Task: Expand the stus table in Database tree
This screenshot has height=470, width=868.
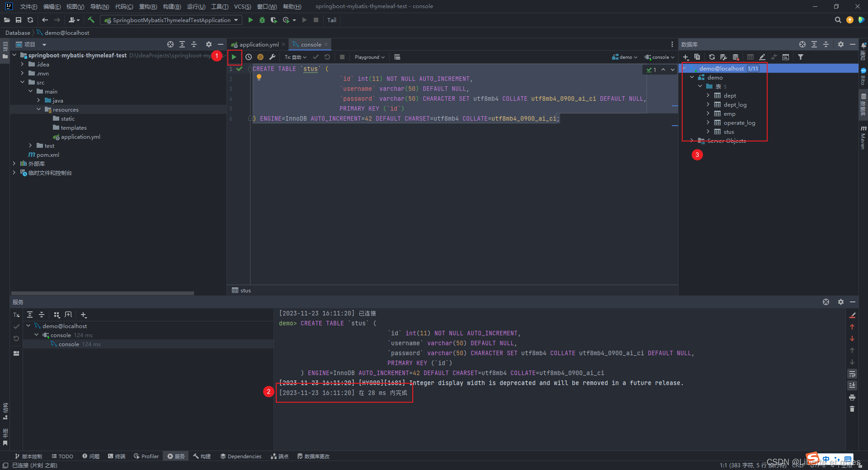Action: [x=708, y=132]
